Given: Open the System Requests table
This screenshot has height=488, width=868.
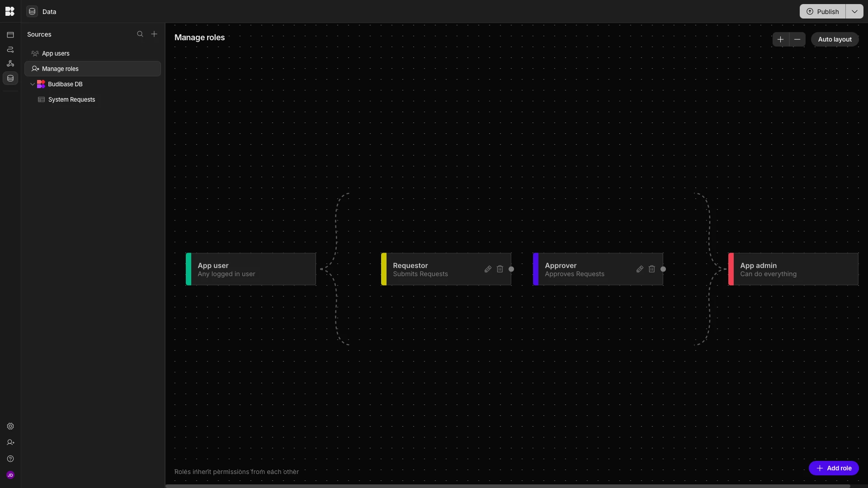Looking at the screenshot, I should point(71,100).
